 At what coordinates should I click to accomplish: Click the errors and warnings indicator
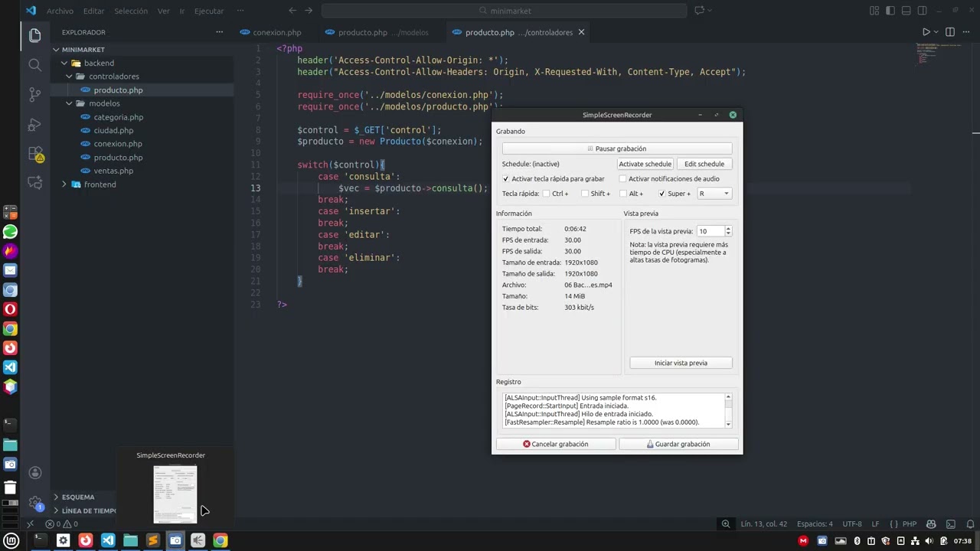click(61, 524)
